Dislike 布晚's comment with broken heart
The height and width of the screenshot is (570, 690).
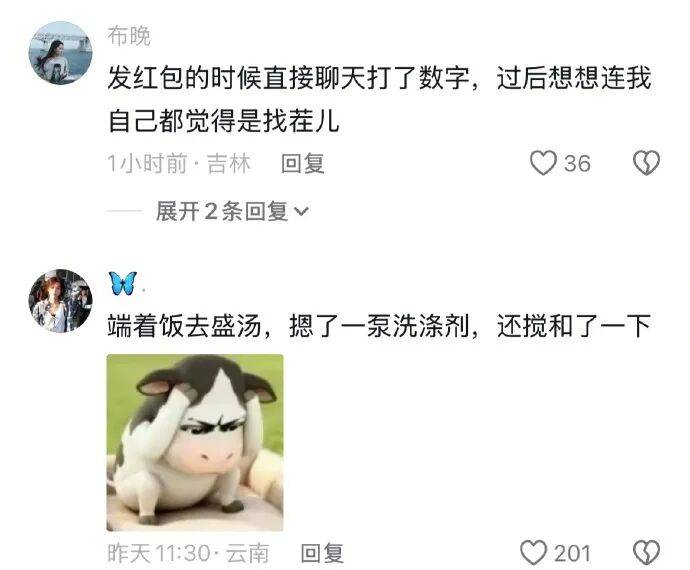[646, 163]
